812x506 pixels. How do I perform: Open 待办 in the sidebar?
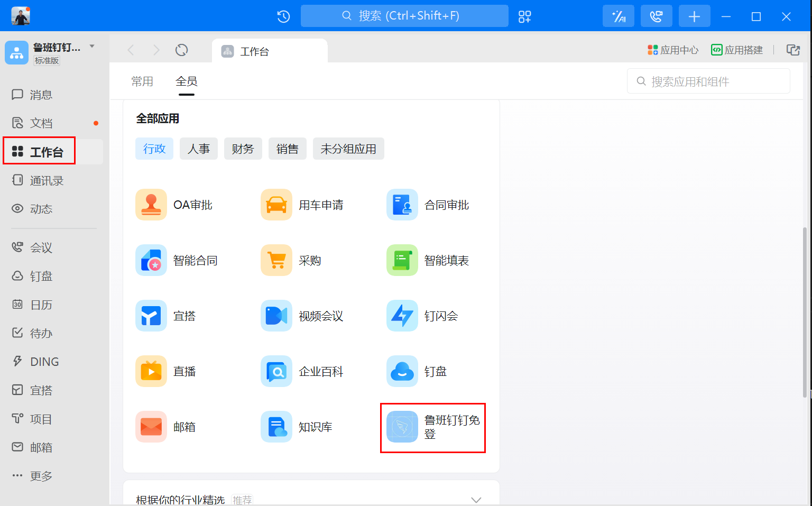(32, 333)
